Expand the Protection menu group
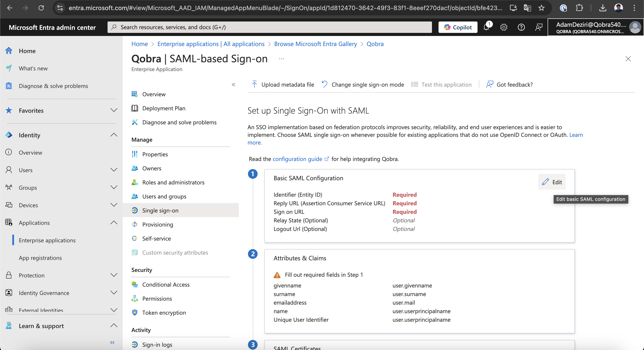The image size is (644, 350). [x=114, y=275]
